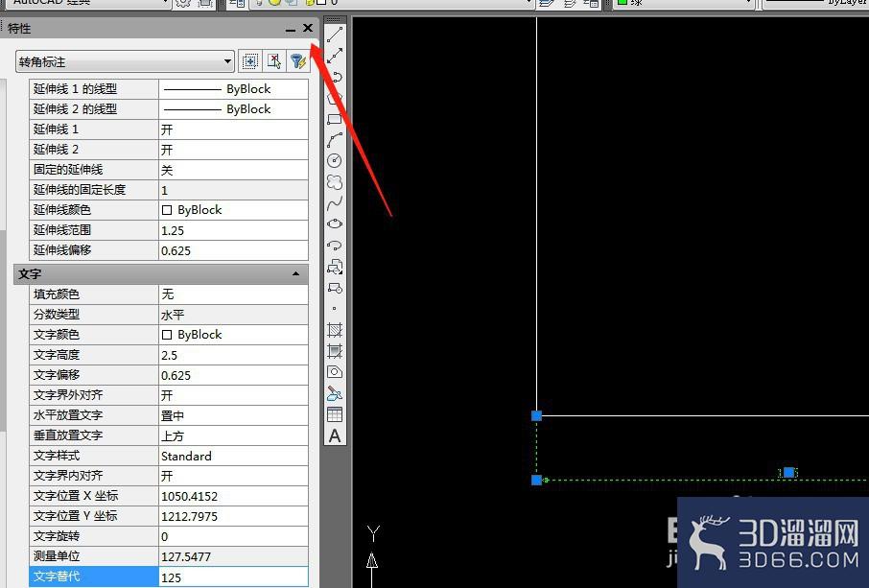Edit 文字替代 field containing 125
The image size is (869, 588).
coord(233,576)
